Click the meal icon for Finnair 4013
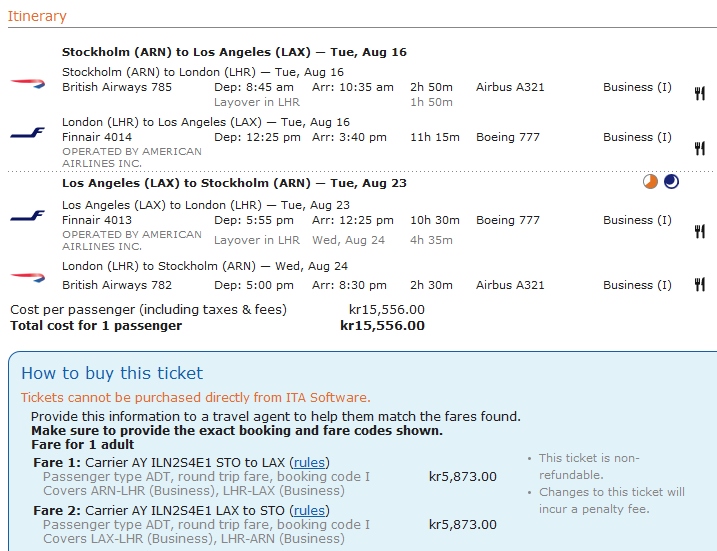Image resolution: width=717 pixels, height=551 pixels. point(700,231)
